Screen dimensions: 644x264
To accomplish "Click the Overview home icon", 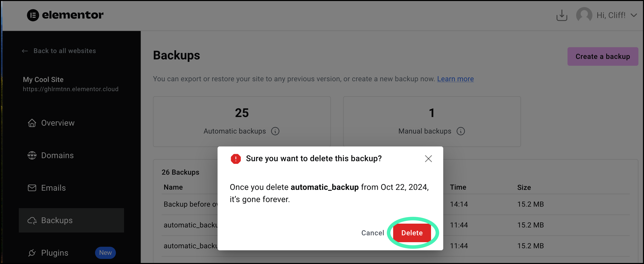I will click(32, 123).
